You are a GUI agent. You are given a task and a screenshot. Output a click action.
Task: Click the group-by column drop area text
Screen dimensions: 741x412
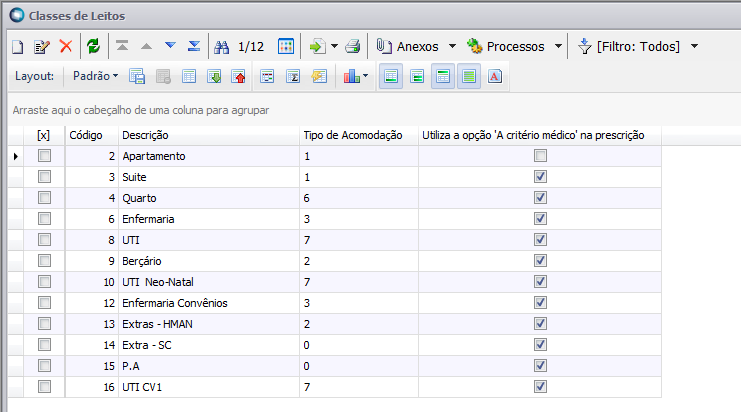141,110
